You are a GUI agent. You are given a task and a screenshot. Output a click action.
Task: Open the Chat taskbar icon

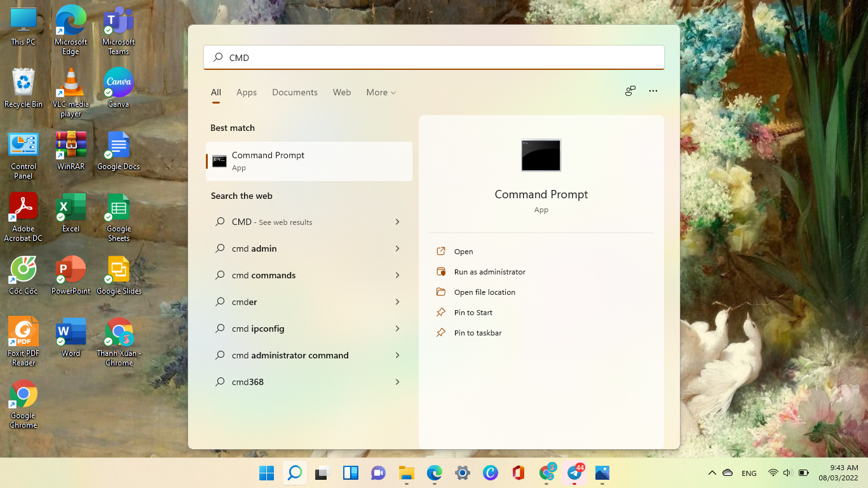[378, 473]
